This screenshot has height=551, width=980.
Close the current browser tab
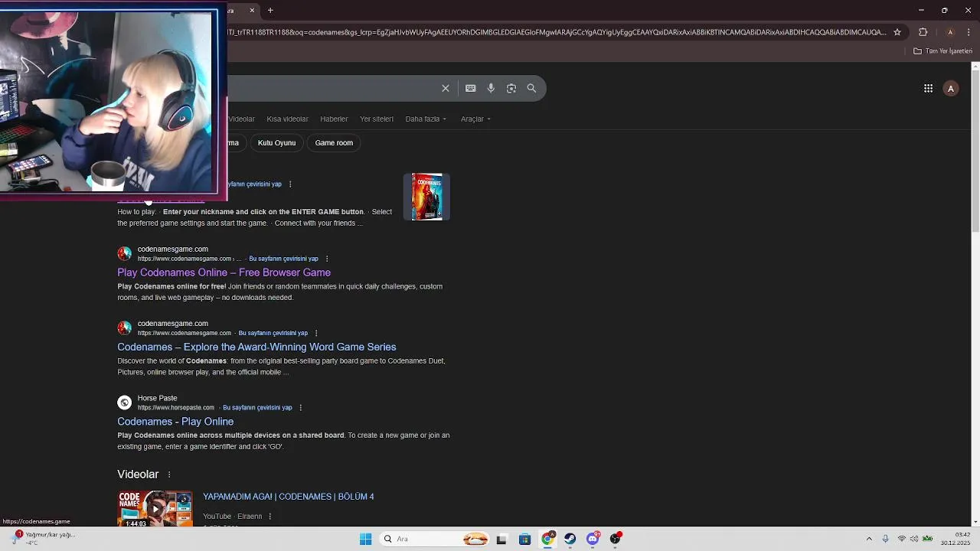(252, 10)
